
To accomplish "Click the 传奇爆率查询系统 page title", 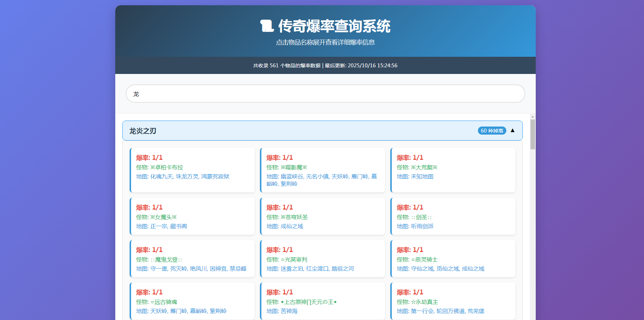I will point(334,26).
